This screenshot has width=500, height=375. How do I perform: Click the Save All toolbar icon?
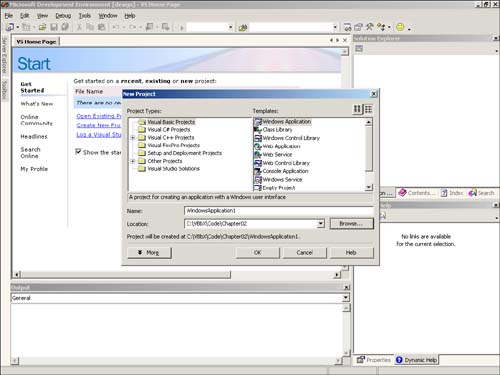click(65, 27)
